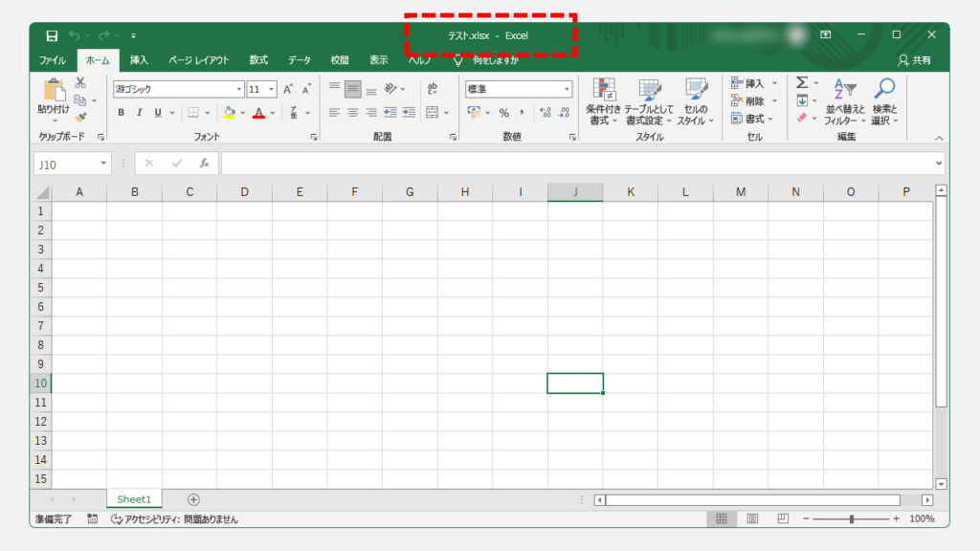The image size is (980, 551).
Task: Select the Format Painter brush icon
Action: [80, 117]
